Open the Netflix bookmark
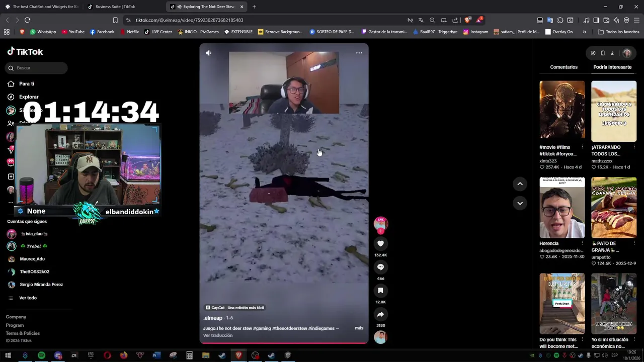The height and width of the screenshot is (362, 644). 129,32
